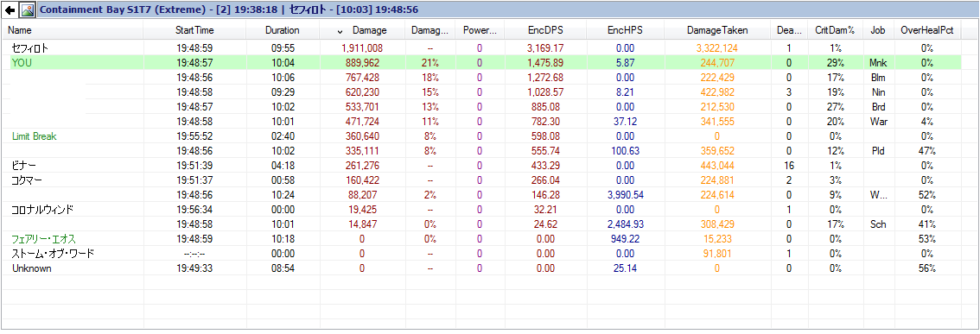The height and width of the screenshot is (334, 980).
Task: Sort by the Duration column header
Action: pyautogui.click(x=283, y=30)
